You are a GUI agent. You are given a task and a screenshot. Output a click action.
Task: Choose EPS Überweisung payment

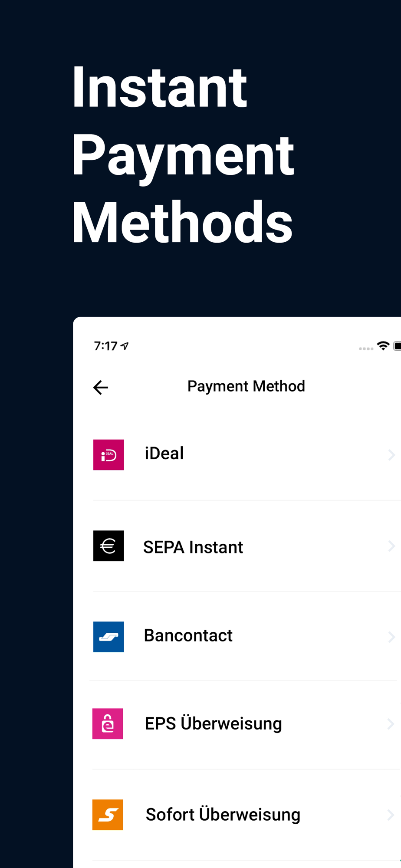pos(214,723)
